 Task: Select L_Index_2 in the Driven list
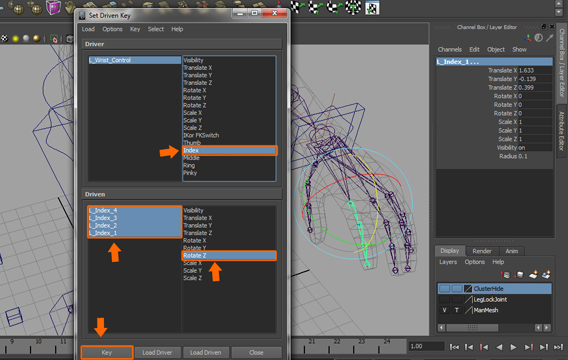134,225
